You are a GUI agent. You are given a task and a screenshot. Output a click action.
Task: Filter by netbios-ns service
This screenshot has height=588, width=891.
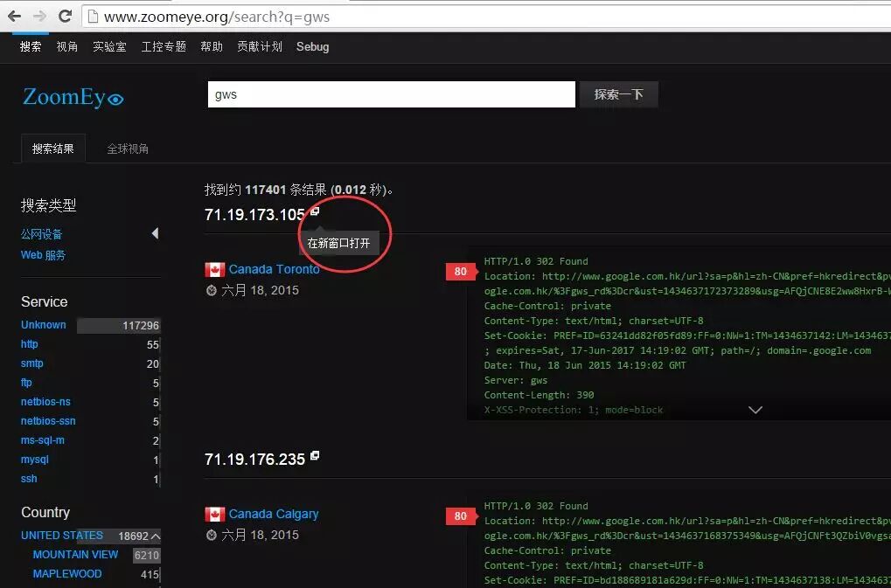point(45,402)
